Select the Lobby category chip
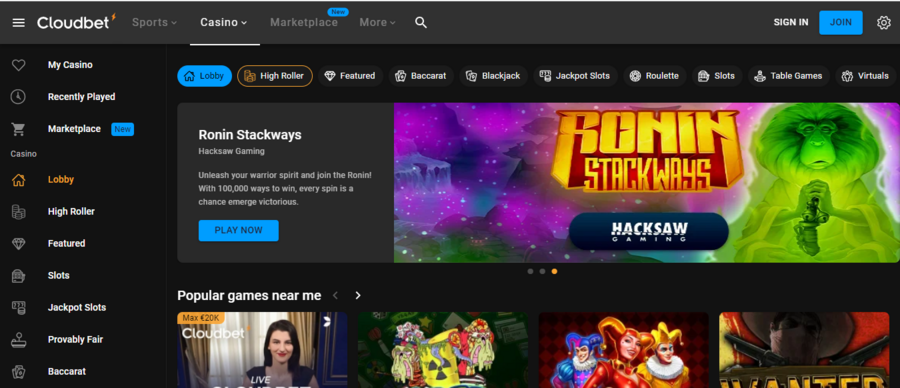Image resolution: width=900 pixels, height=388 pixels. pyautogui.click(x=204, y=76)
